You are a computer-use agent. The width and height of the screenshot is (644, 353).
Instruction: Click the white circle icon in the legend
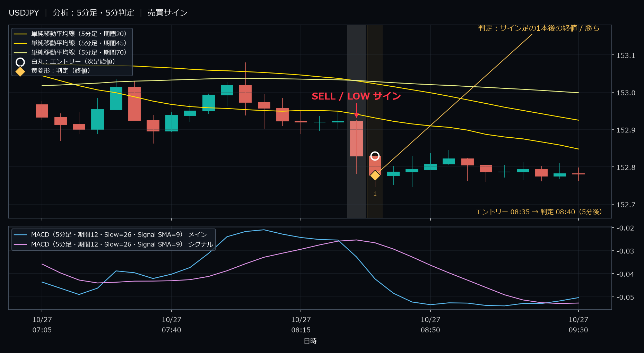click(x=20, y=62)
